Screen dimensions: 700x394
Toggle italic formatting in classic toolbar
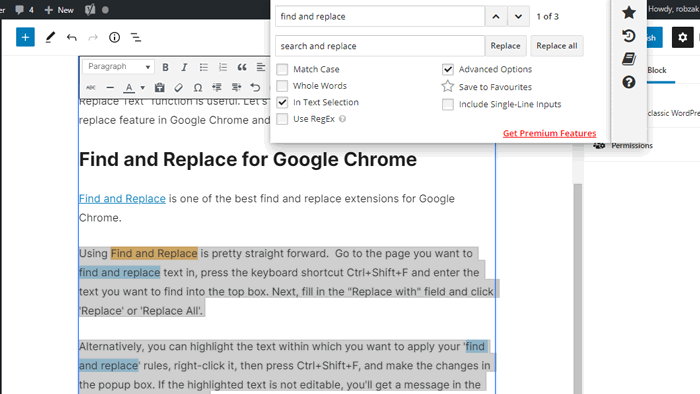click(x=184, y=67)
